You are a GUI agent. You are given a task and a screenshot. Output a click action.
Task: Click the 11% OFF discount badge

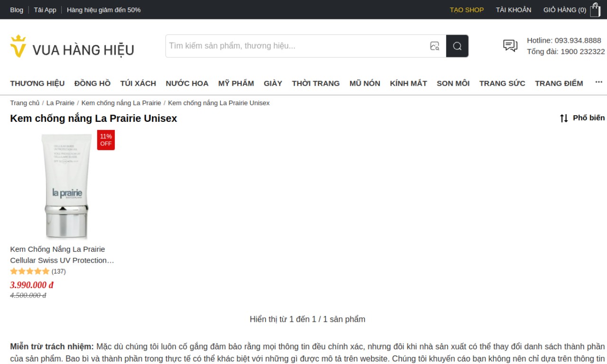pyautogui.click(x=106, y=140)
